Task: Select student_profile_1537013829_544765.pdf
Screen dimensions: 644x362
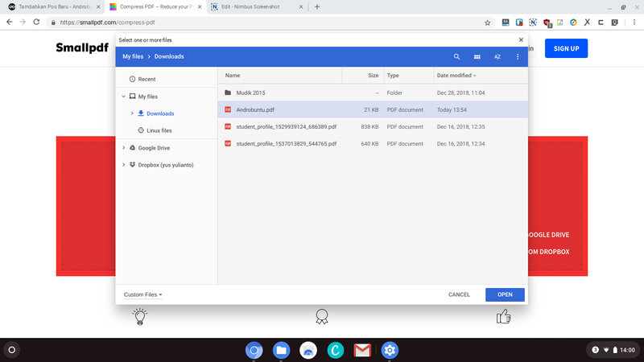Action: click(x=373, y=144)
